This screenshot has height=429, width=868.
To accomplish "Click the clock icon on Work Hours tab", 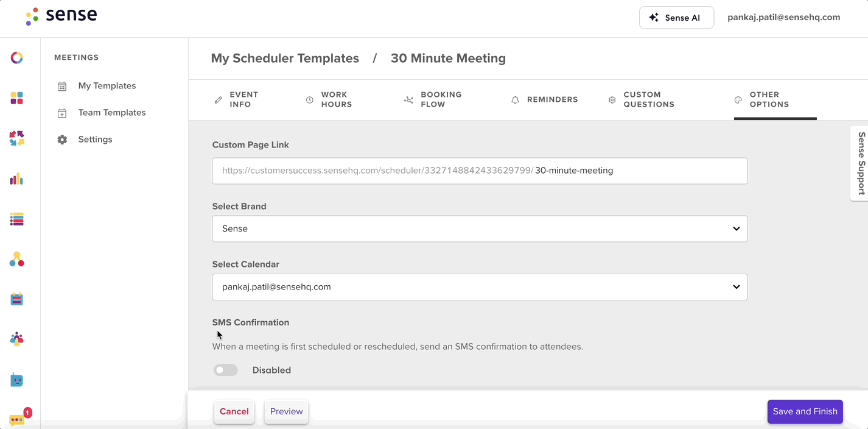I will pyautogui.click(x=310, y=100).
